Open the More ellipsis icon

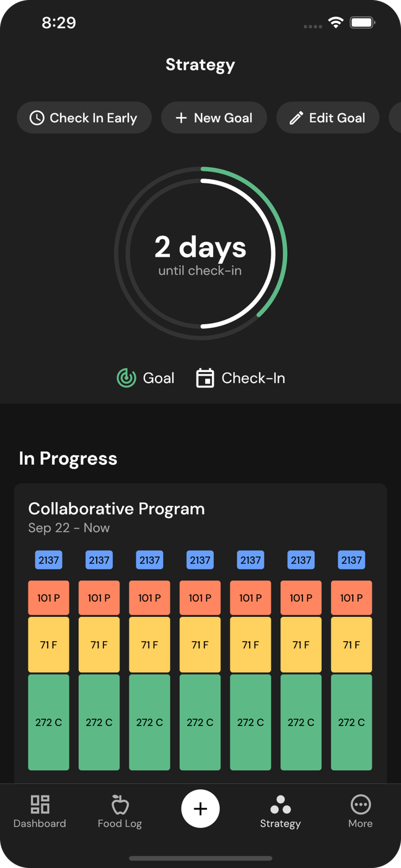click(360, 805)
